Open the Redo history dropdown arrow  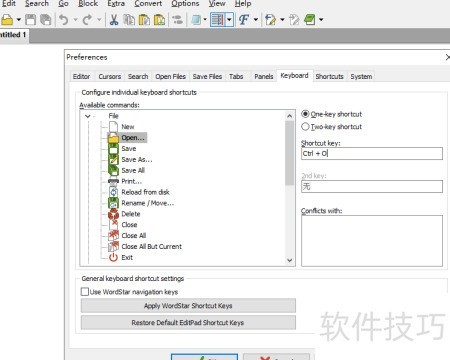point(99,20)
